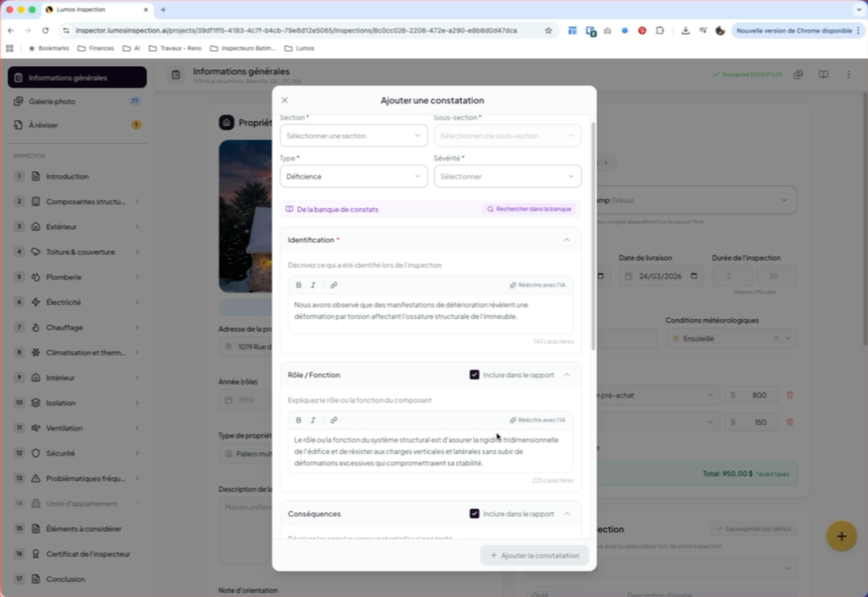Click into the Rôle / Fonction text area
The height and width of the screenshot is (597, 868).
(x=431, y=451)
